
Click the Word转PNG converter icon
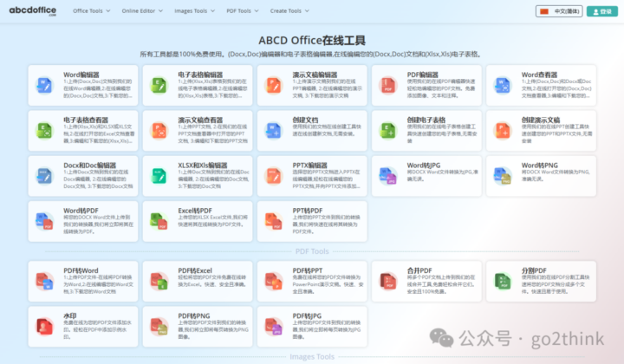pyautogui.click(x=503, y=176)
